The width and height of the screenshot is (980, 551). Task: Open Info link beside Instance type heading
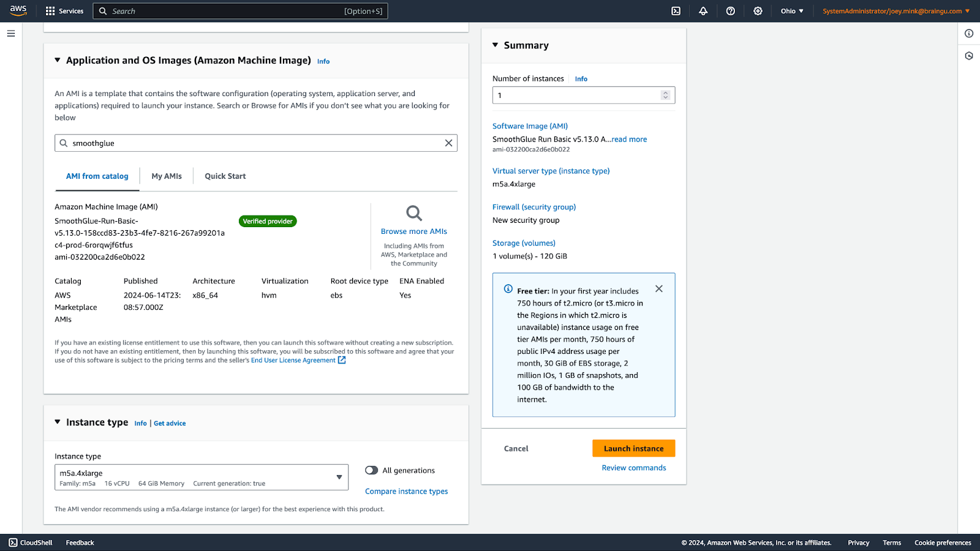point(141,424)
